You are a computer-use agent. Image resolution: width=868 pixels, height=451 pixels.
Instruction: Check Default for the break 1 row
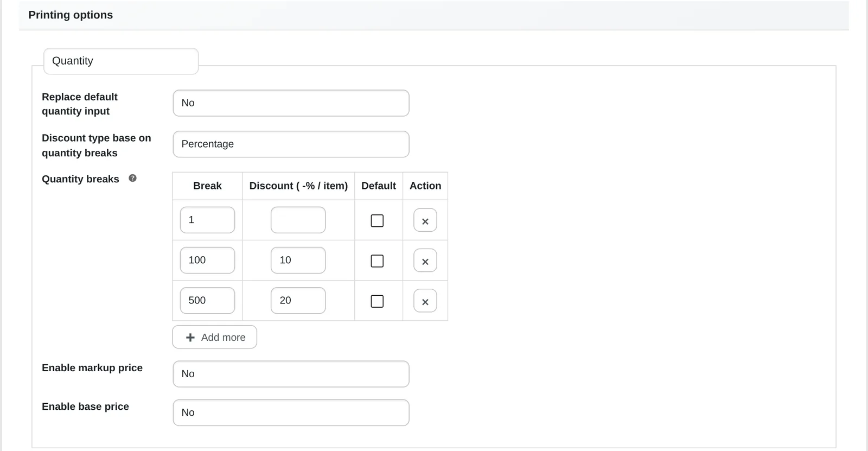tap(377, 220)
